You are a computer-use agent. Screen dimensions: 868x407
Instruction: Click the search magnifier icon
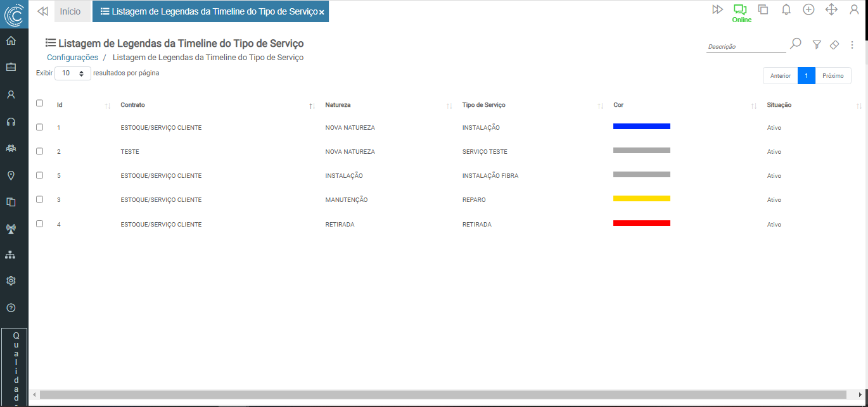pyautogui.click(x=796, y=44)
